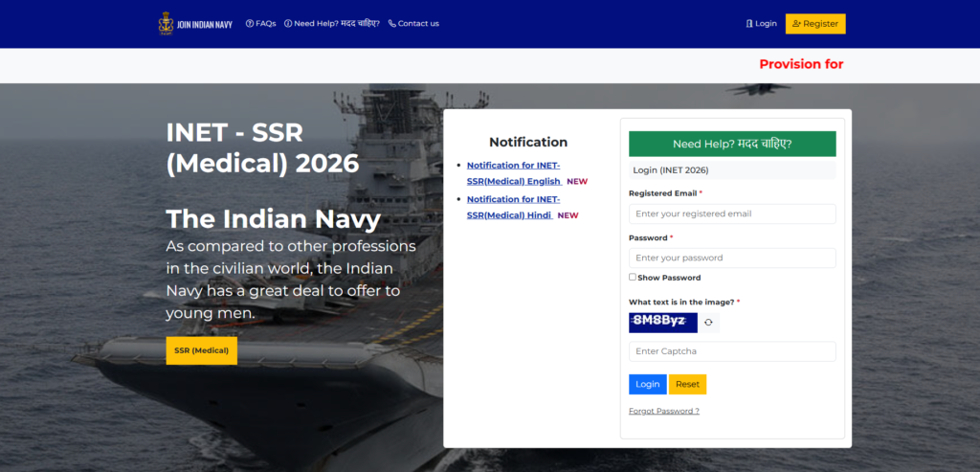Click the Notification heading
Viewport: 980px width, 472px height.
[x=528, y=142]
